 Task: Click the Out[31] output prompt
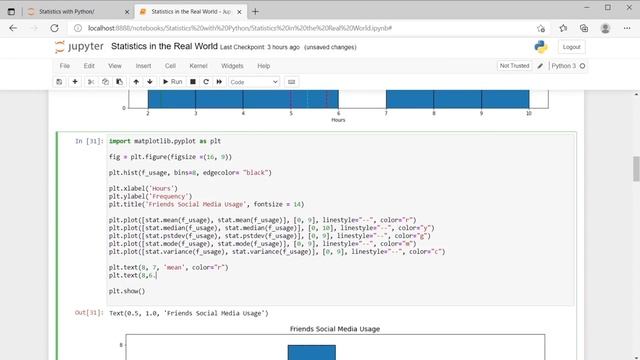(x=89, y=313)
